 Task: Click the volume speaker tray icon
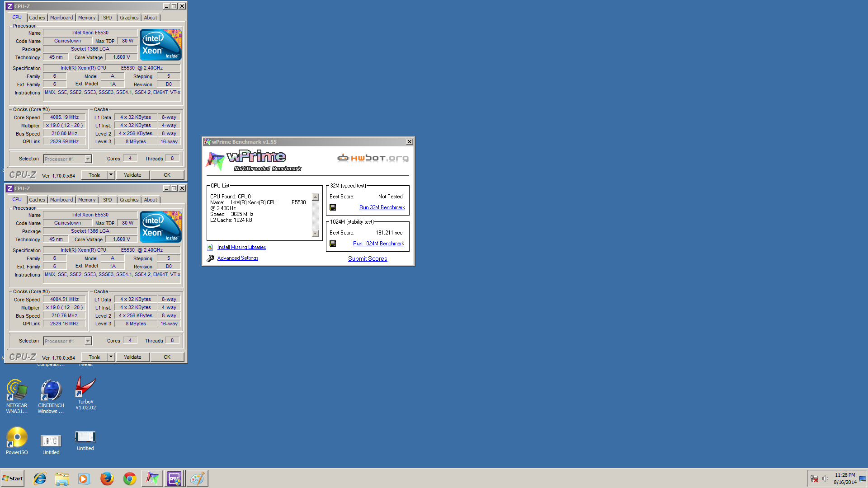pos(825,479)
